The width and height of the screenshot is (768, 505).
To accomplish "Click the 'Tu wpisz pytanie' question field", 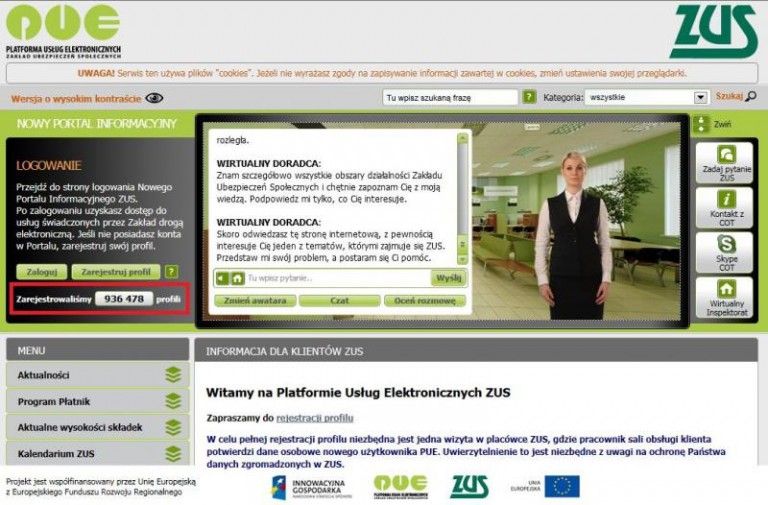I will (338, 278).
